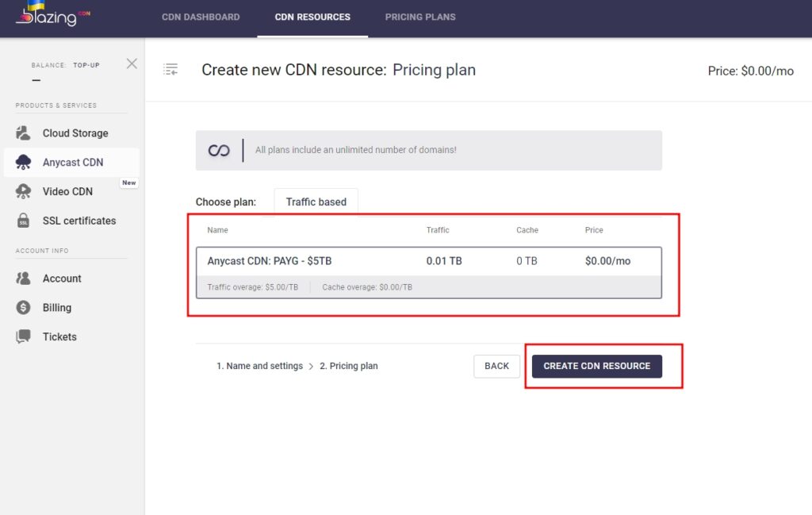
Task: Open the PRICING PLANS section
Action: point(420,17)
